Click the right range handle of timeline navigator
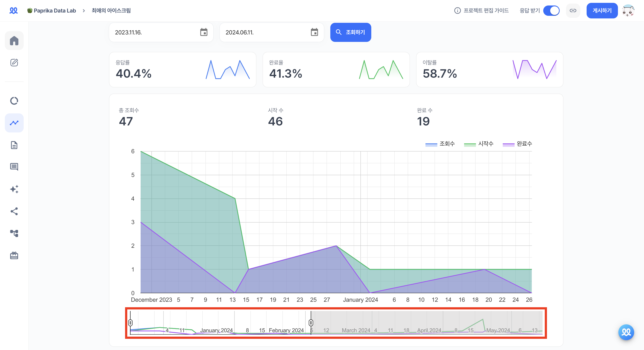The image size is (644, 350). click(311, 323)
